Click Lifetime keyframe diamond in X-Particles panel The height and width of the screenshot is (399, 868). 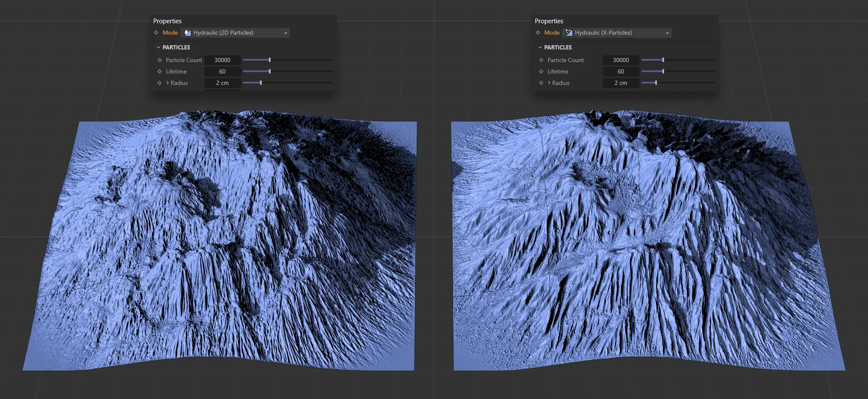click(541, 71)
